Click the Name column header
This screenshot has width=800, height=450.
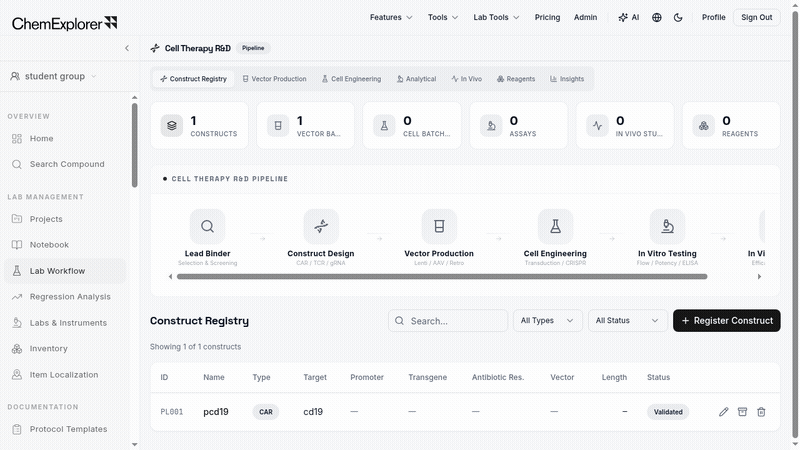click(214, 377)
